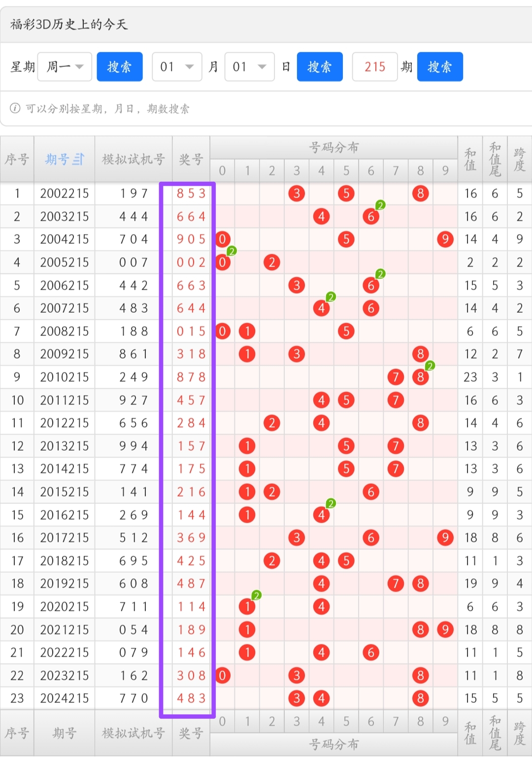The height and width of the screenshot is (763, 532).
Task: Open the day dropdown before 日
Action: point(250,66)
